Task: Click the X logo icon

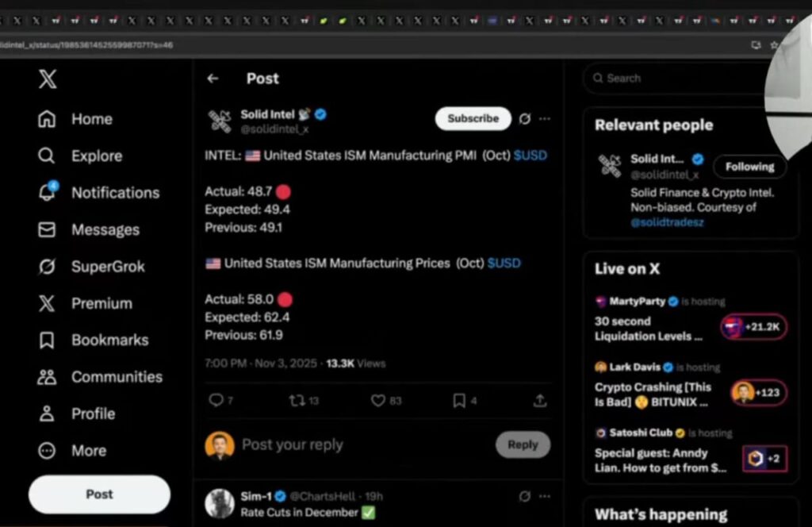Action: click(48, 79)
